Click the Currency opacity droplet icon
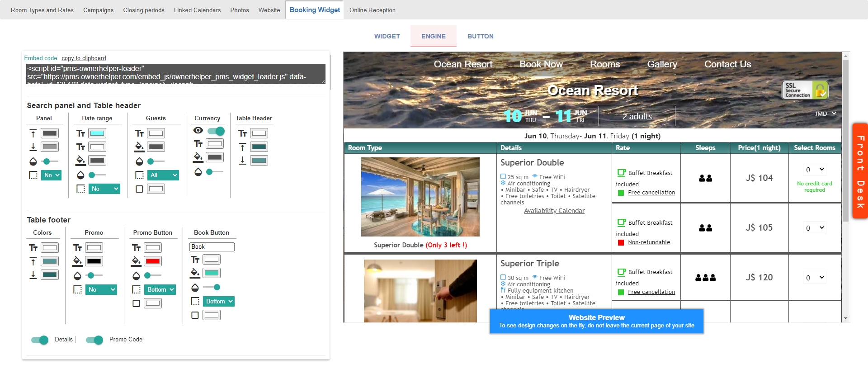868x369 pixels. [x=198, y=172]
